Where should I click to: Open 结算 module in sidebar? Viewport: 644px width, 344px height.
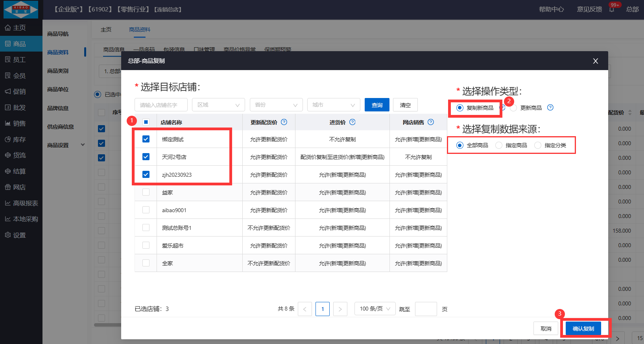click(21, 171)
